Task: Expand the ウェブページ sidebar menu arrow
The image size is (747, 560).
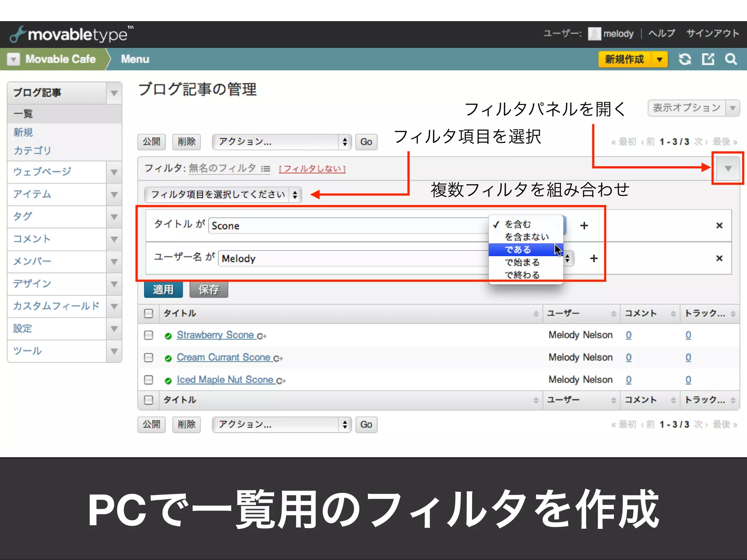Action: point(114,172)
